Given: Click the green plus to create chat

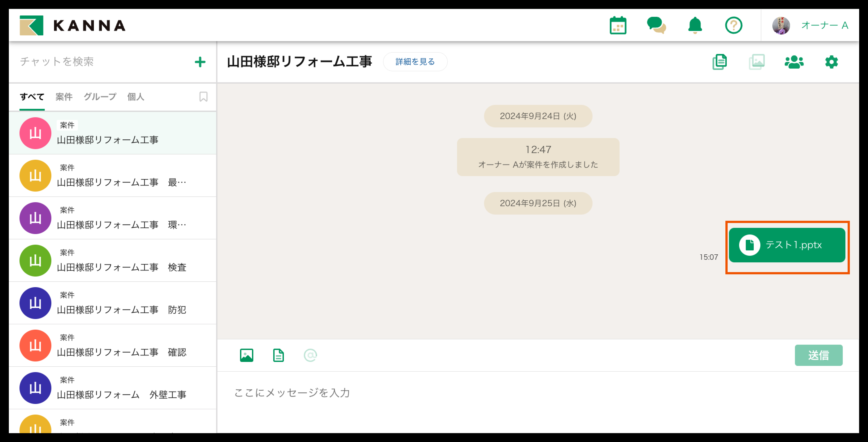Looking at the screenshot, I should [x=200, y=62].
